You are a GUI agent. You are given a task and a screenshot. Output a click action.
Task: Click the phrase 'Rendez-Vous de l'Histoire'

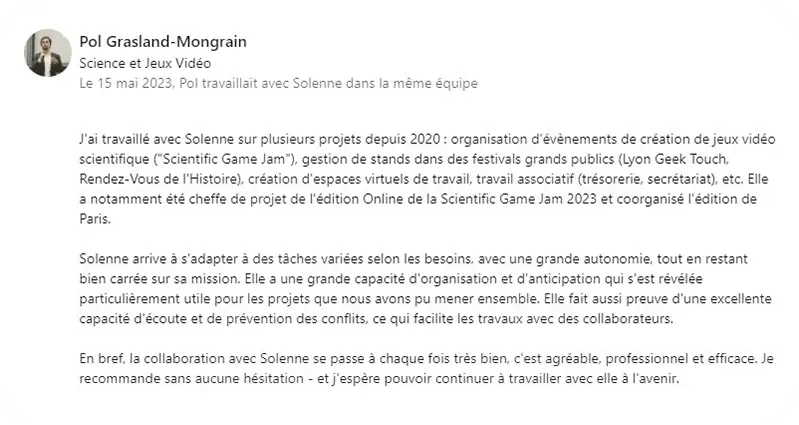151,179
